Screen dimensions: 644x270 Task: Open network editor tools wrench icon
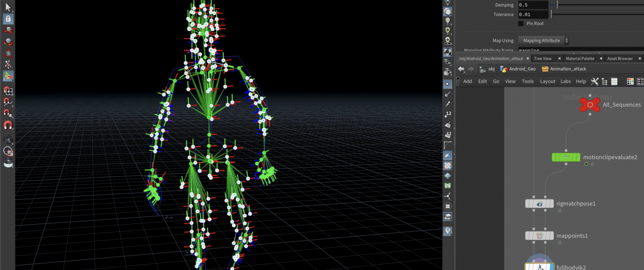click(595, 81)
